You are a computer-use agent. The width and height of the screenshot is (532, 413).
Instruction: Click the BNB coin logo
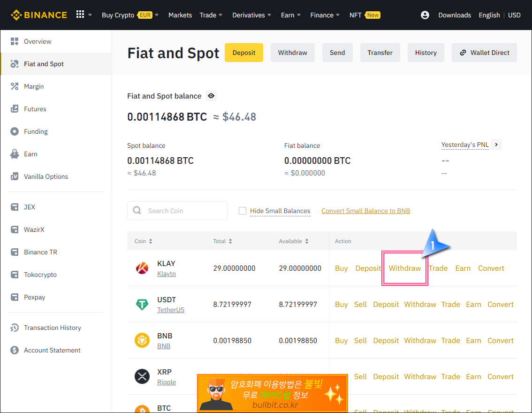(x=142, y=340)
